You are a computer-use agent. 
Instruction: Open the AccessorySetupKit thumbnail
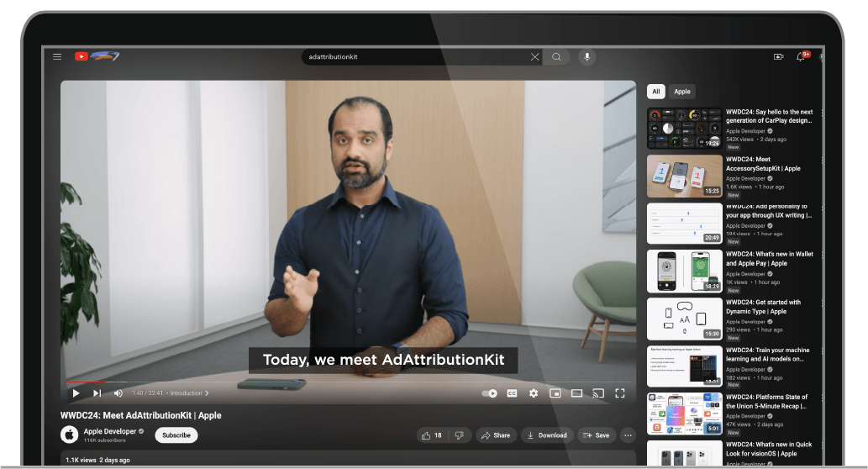click(x=685, y=176)
